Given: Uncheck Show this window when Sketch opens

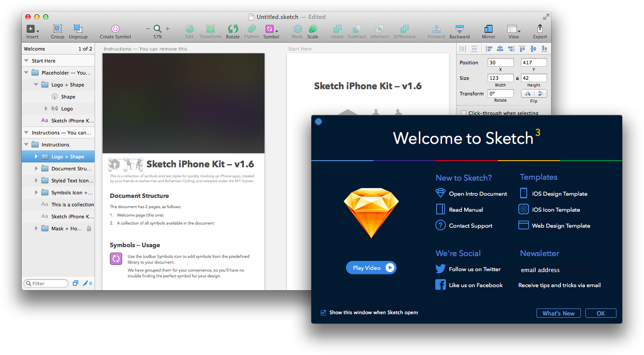Looking at the screenshot, I should (323, 312).
